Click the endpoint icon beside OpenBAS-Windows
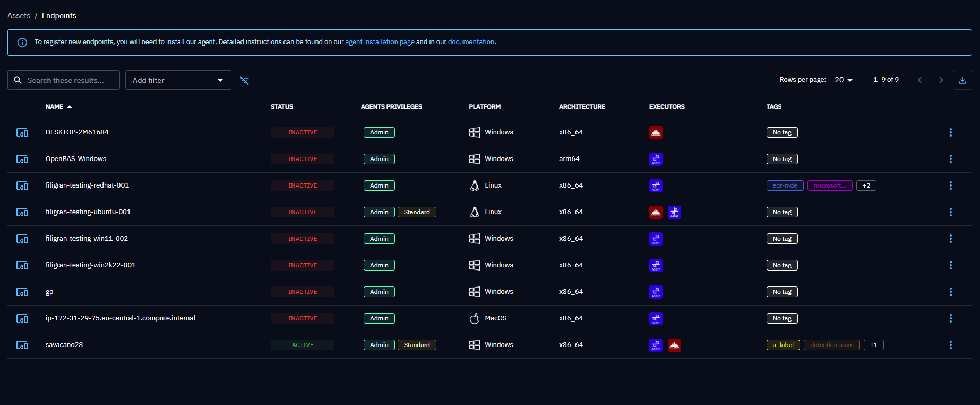This screenshot has width=980, height=405. tap(22, 159)
